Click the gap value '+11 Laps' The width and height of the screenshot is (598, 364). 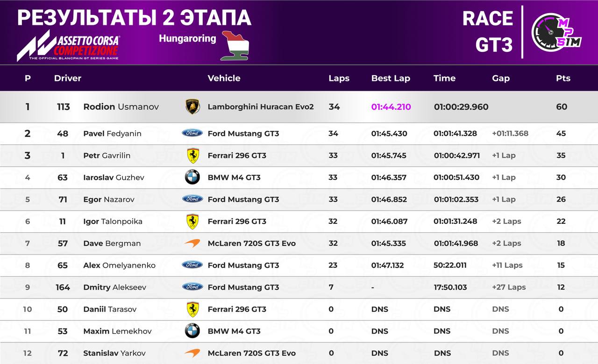point(507,265)
